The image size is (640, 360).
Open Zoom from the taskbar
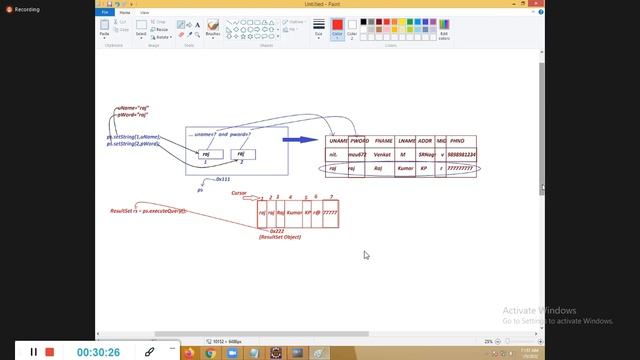pyautogui.click(x=232, y=353)
